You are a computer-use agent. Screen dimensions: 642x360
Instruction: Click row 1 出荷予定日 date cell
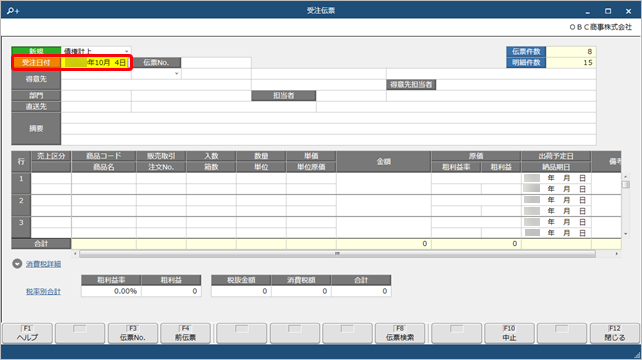tap(556, 178)
